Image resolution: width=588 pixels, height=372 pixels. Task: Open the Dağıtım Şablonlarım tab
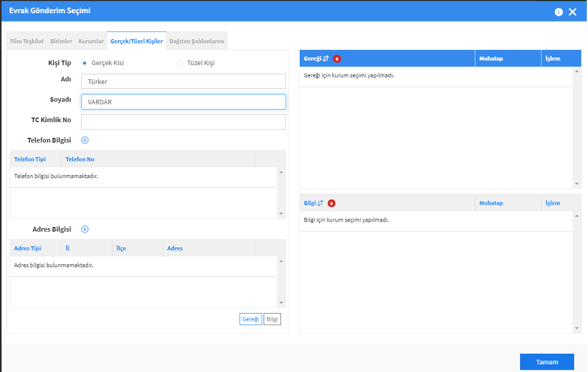point(196,42)
